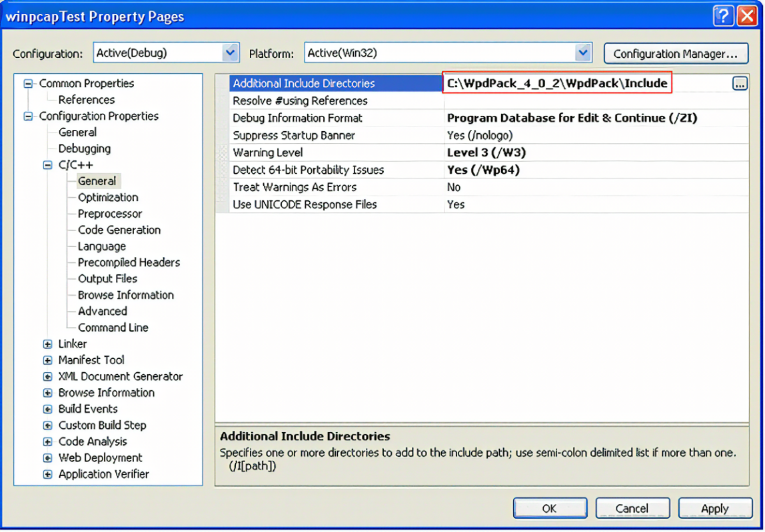This screenshot has height=532, width=765.
Task: Open the Output Files page
Action: point(107,278)
